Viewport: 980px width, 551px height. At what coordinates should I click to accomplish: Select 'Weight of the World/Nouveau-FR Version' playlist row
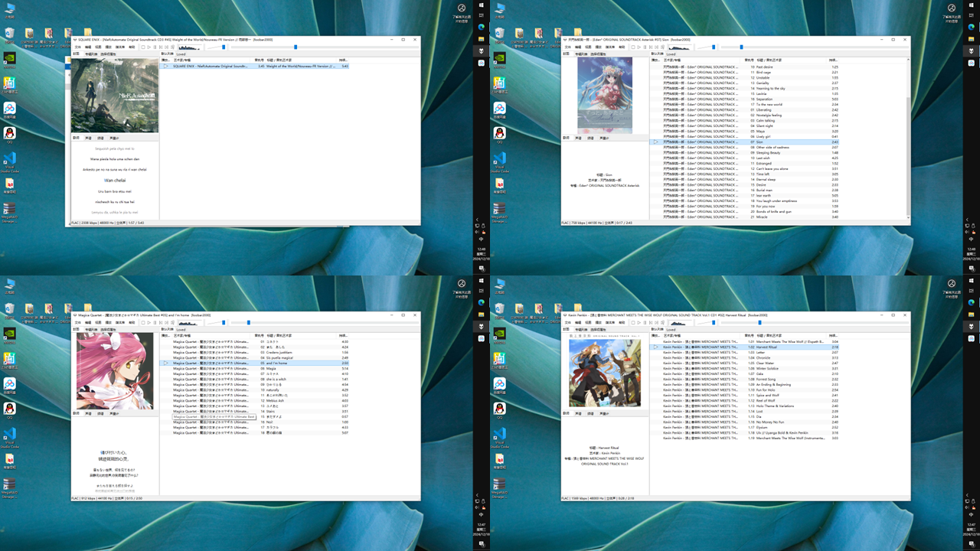(255, 67)
